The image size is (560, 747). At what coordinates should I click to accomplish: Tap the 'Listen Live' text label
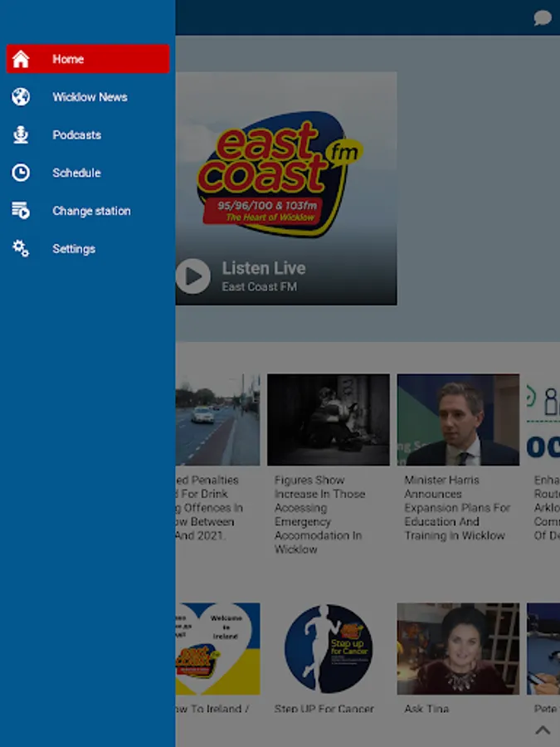coord(264,268)
